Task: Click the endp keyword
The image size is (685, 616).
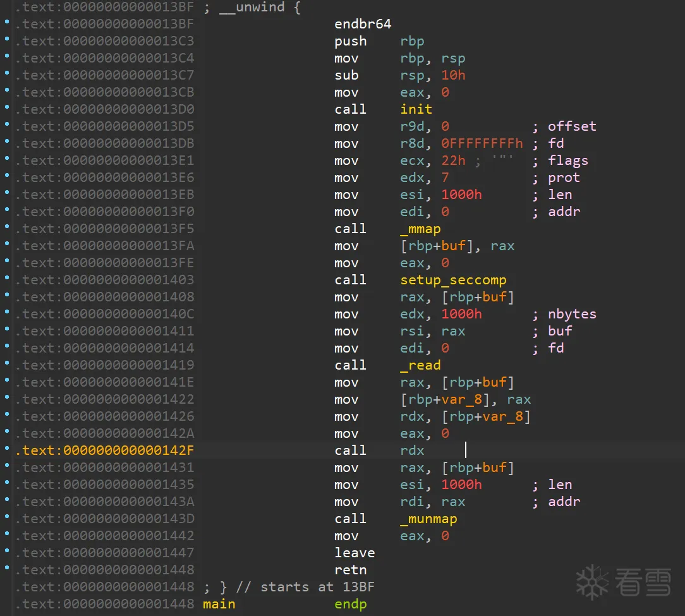Action: tap(350, 604)
